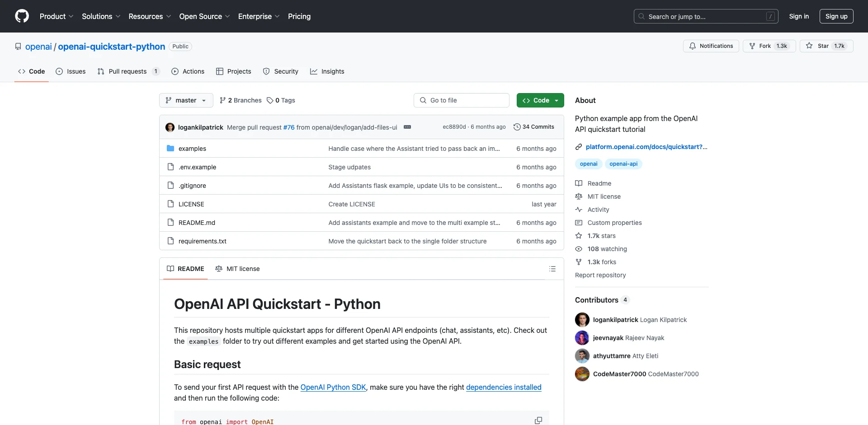Click the Custom properties icon
Image resolution: width=868 pixels, height=425 pixels.
coord(579,223)
